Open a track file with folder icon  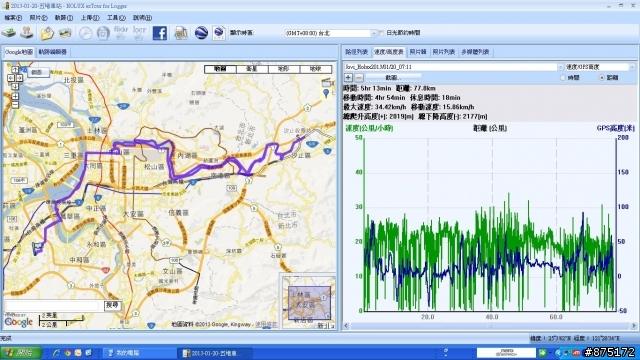click(47, 33)
